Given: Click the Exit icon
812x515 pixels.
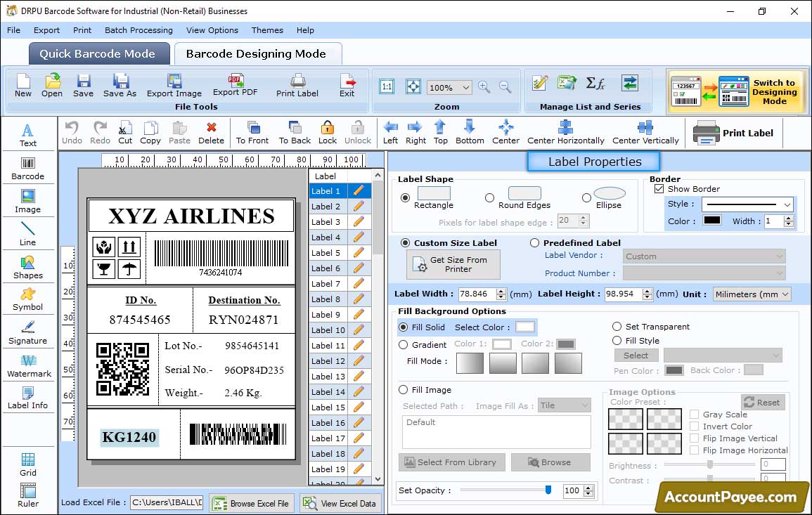Looking at the screenshot, I should pos(347,86).
